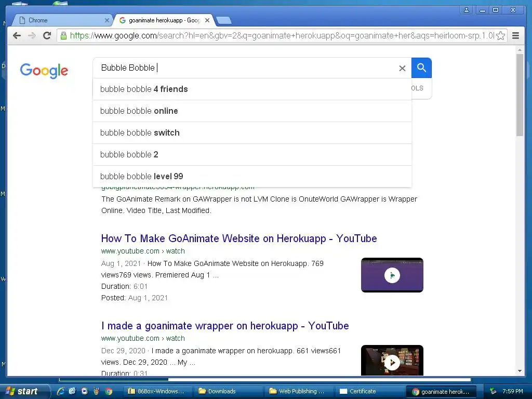The image size is (532, 399).
Task: Switch to the 86Box-Windows taskbar button
Action: pos(157,391)
